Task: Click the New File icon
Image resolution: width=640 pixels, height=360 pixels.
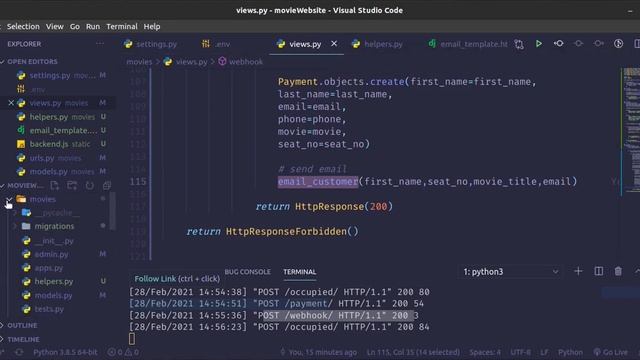Action: tap(55, 185)
